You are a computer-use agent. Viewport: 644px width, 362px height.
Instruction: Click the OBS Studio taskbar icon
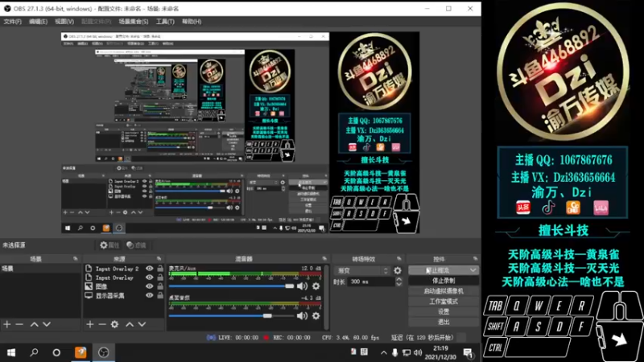pyautogui.click(x=103, y=352)
